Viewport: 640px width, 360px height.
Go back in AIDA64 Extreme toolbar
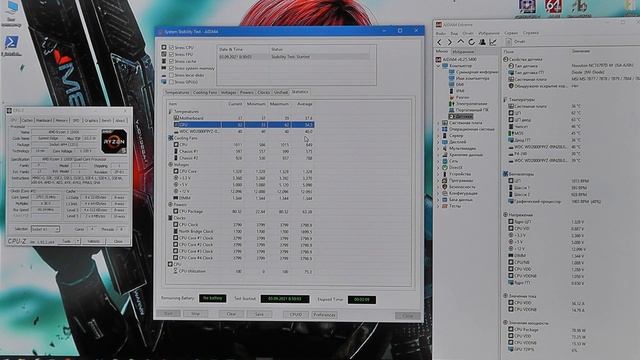[439, 42]
